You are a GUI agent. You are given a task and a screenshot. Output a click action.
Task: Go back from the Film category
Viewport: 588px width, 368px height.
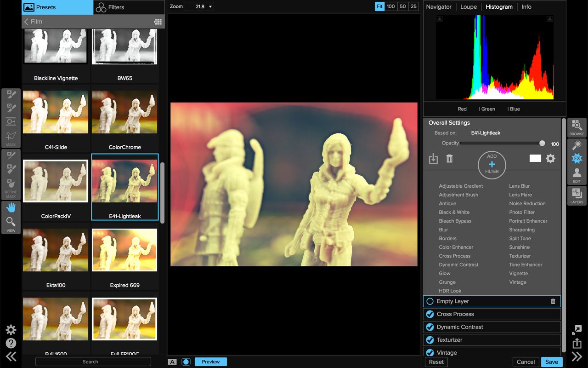(27, 22)
